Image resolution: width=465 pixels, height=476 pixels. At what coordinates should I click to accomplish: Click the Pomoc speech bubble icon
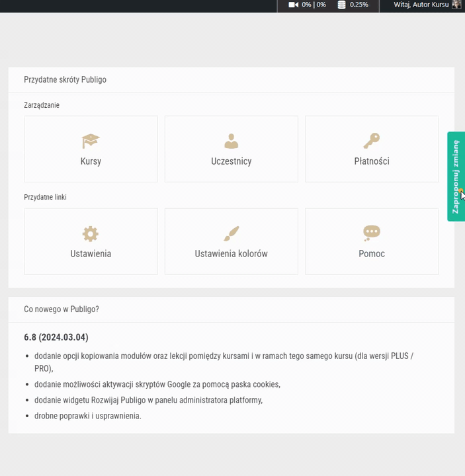click(x=372, y=233)
